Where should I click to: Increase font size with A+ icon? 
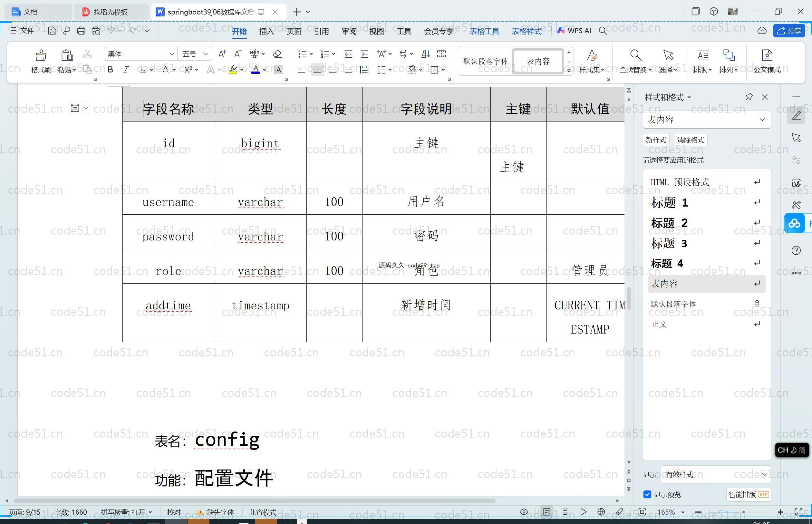pyautogui.click(x=222, y=54)
